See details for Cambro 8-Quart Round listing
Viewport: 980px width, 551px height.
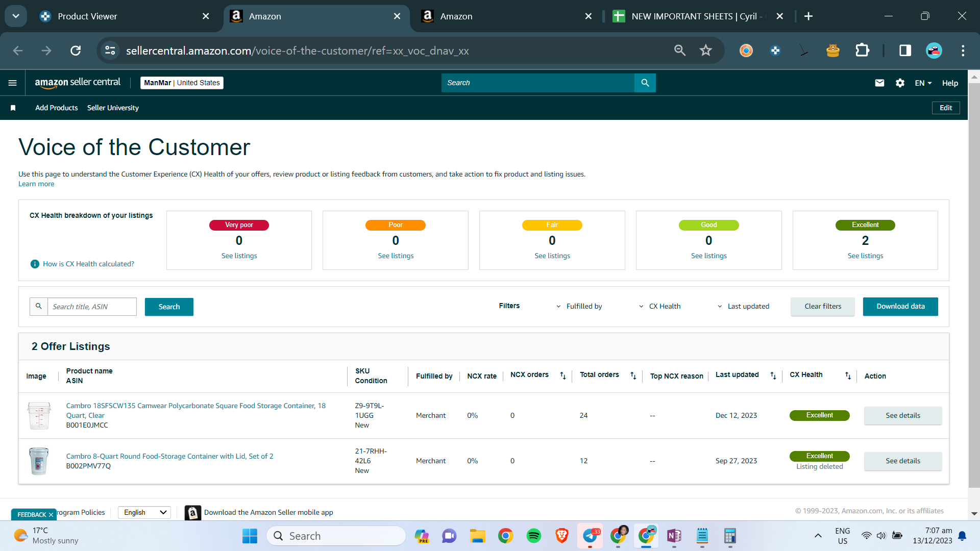(x=903, y=461)
